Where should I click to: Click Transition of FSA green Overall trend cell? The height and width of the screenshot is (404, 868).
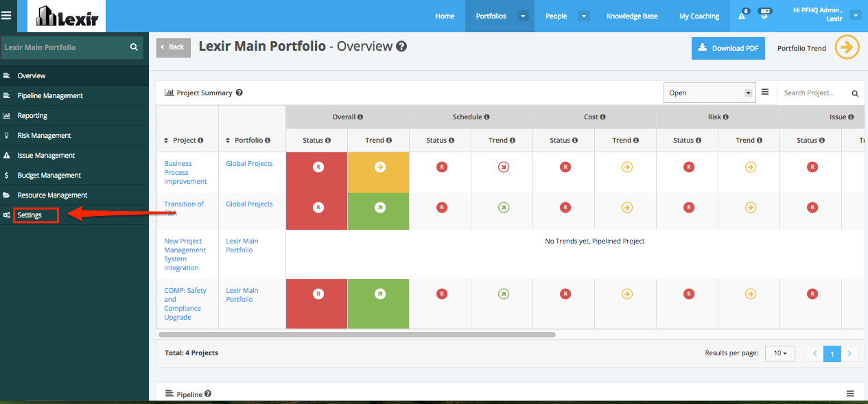378,211
